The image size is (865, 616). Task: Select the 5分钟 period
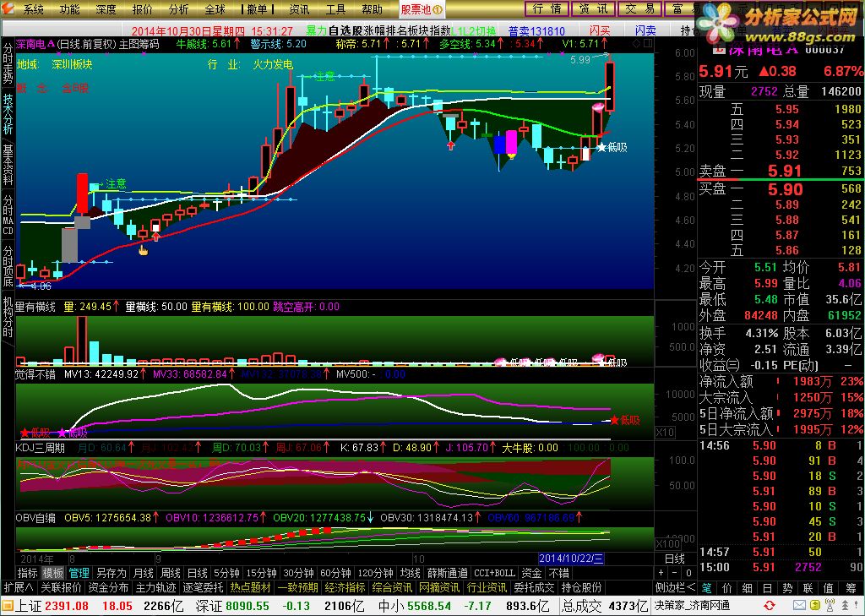tap(226, 574)
